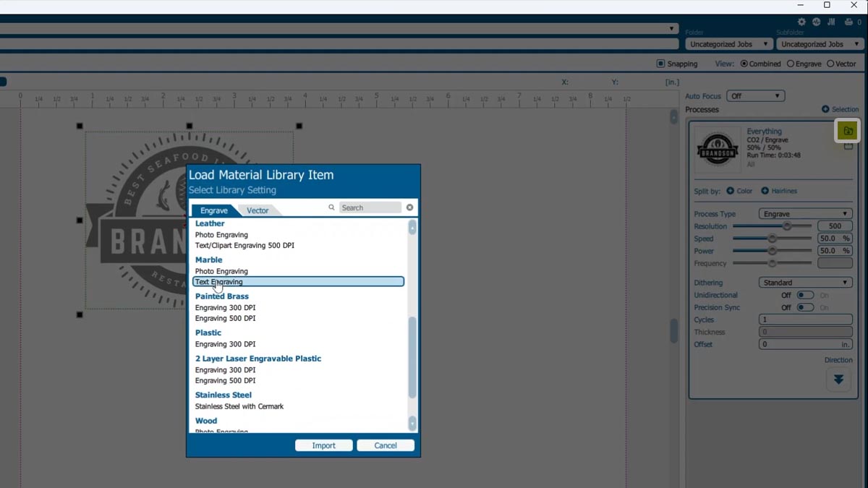Select the Engrave tab in the library dialog
Viewport: 868px width, 488px height.
point(213,210)
